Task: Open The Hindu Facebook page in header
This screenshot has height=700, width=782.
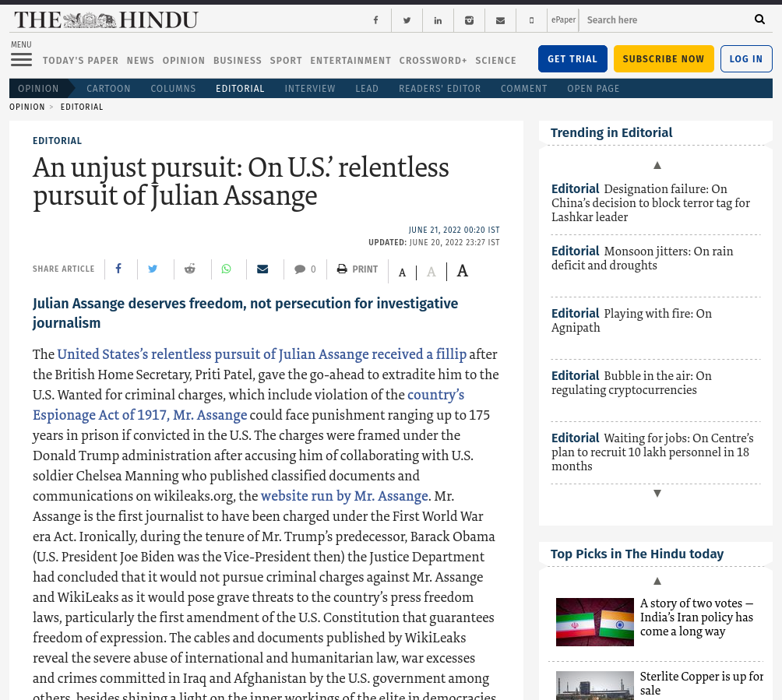Action: coord(375,20)
